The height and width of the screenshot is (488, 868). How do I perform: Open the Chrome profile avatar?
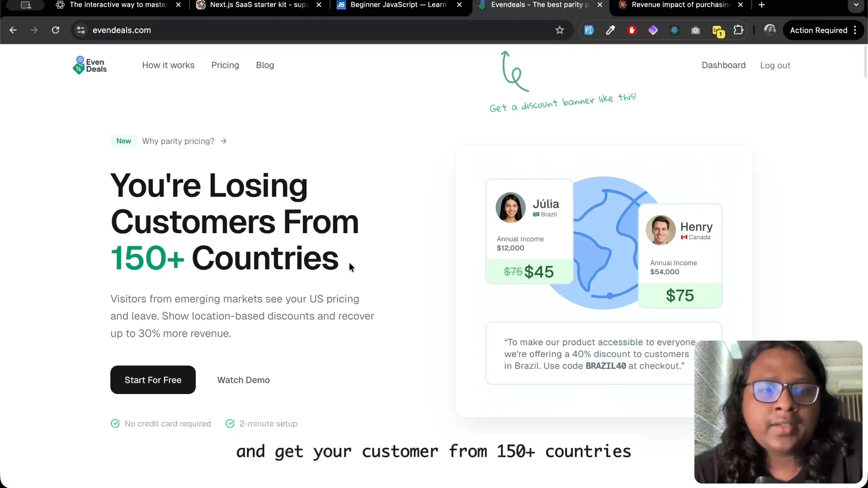coord(769,30)
